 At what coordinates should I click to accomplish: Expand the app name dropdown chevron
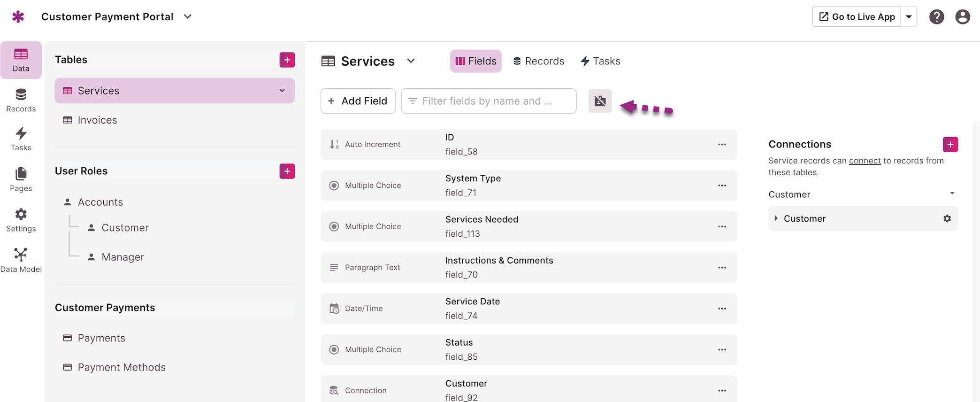(x=188, y=16)
